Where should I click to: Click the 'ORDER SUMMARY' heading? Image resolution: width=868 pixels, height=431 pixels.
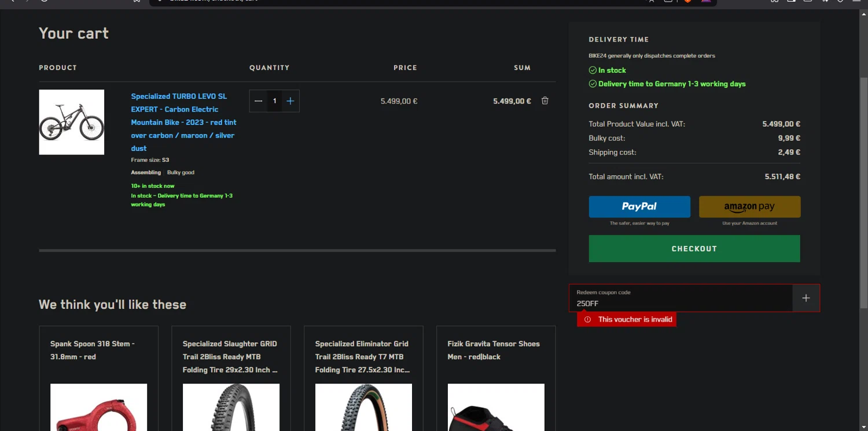(623, 105)
